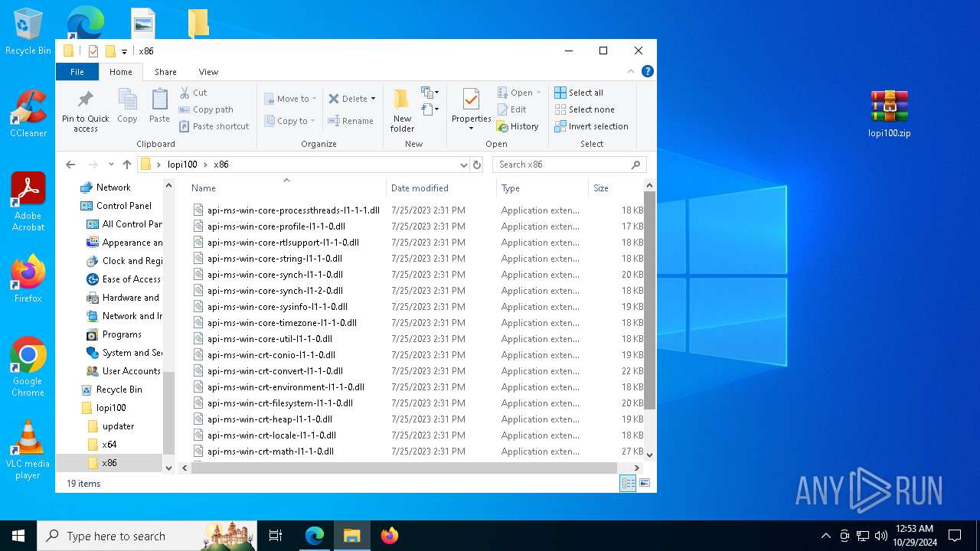Switch to Details view layout icon
980x551 pixels.
point(628,483)
